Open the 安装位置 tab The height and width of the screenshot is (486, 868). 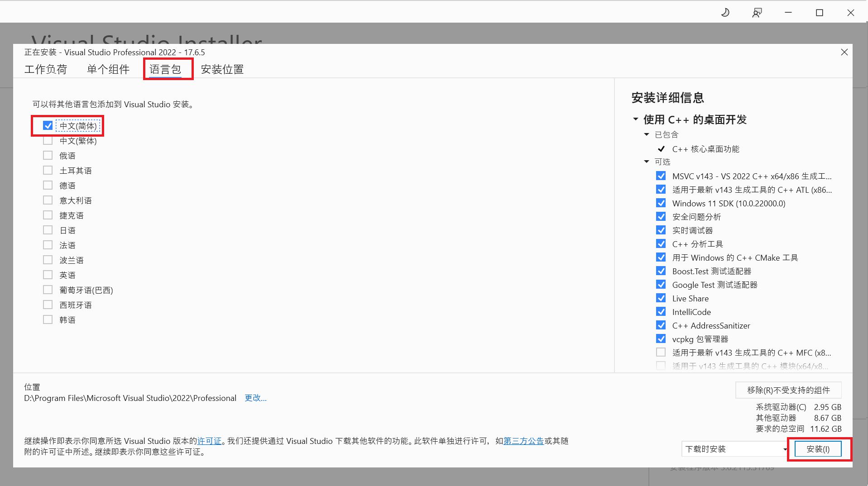[222, 69]
